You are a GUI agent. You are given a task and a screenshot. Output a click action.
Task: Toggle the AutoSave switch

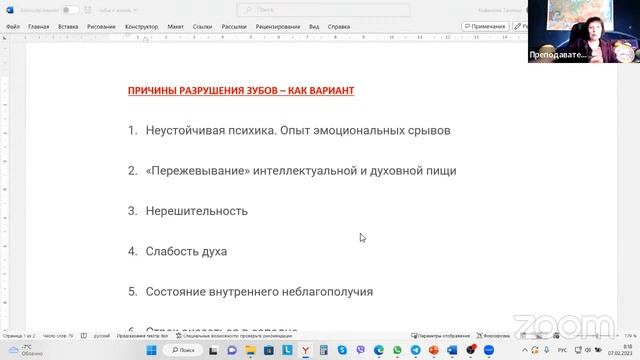[71, 10]
